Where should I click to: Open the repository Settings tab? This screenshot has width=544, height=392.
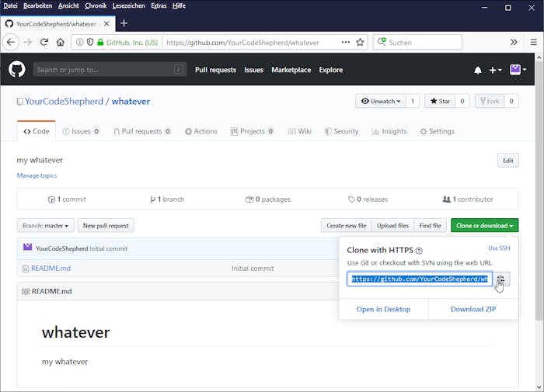click(x=437, y=131)
